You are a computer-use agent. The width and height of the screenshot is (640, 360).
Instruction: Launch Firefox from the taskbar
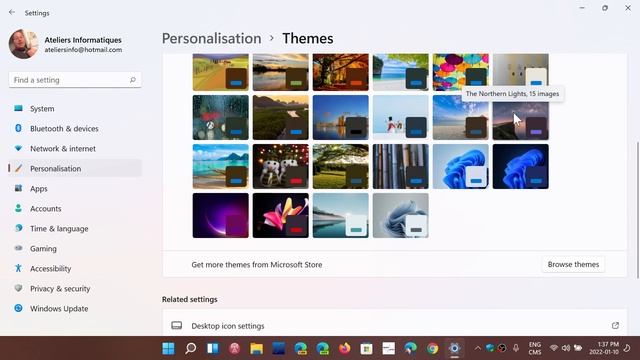pos(344,348)
